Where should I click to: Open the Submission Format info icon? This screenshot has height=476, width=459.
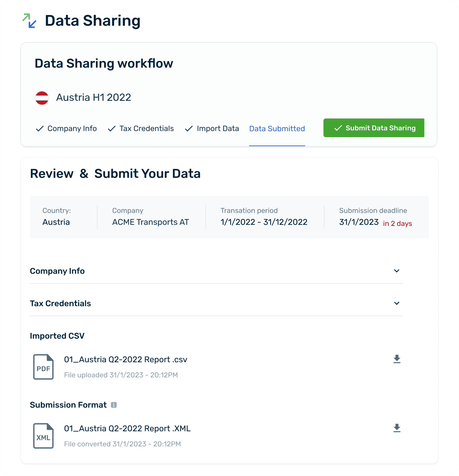click(114, 405)
